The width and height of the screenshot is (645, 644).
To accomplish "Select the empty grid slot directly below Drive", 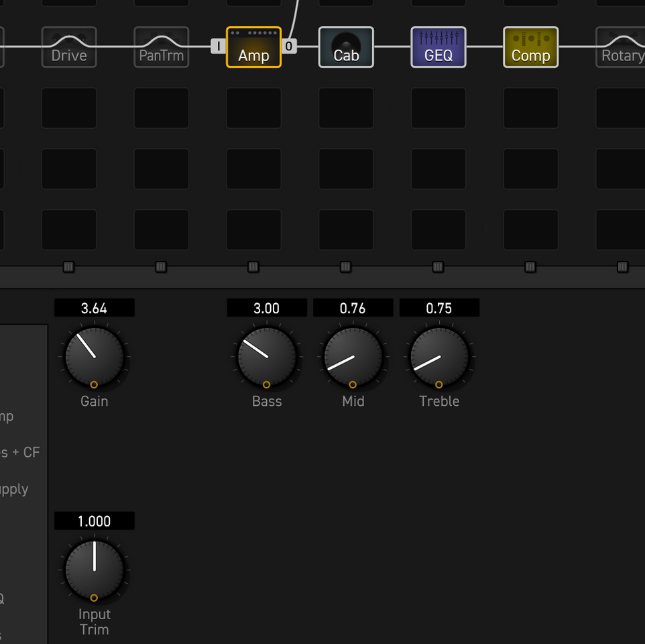I will coord(69,108).
